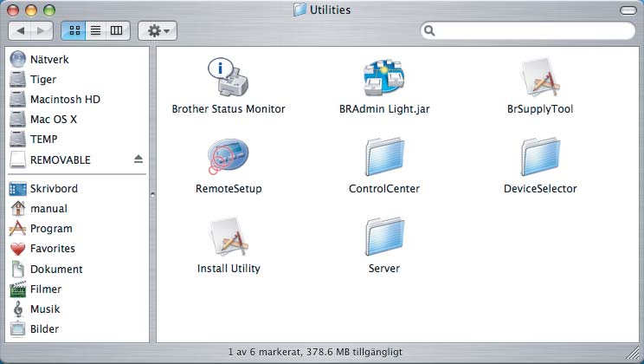Zoom the Utilities window with green button
The width and height of the screenshot is (644, 364).
click(x=49, y=10)
